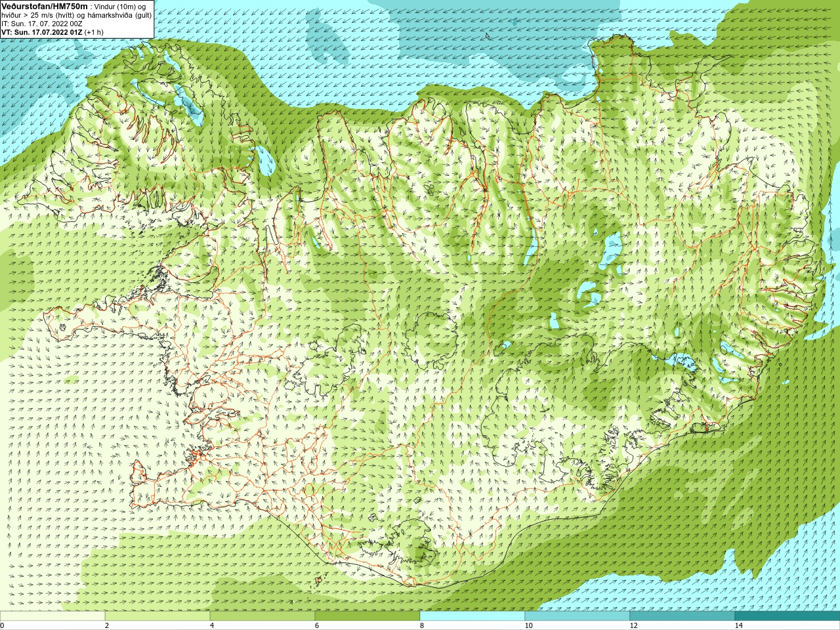The height and width of the screenshot is (630, 840).
Task: Pick the pale cyan 8–10 m/s legend swatch
Action: tap(472, 616)
